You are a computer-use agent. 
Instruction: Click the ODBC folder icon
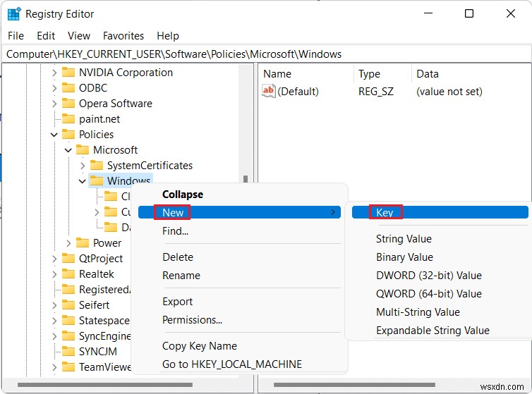68,88
